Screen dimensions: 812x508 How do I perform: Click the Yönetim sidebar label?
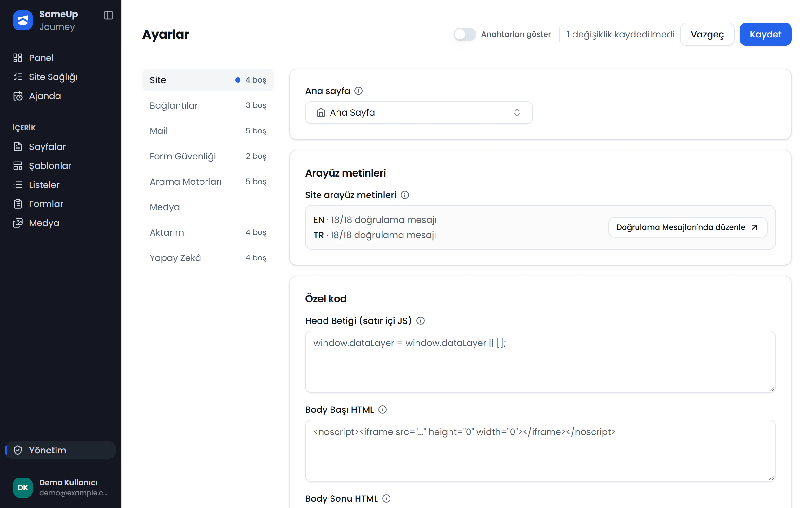[x=48, y=450]
